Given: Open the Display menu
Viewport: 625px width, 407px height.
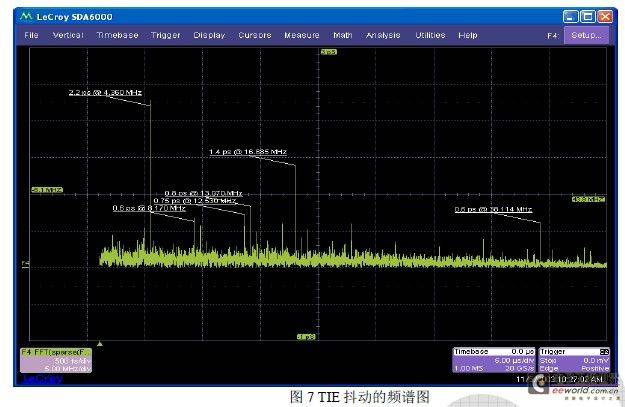Looking at the screenshot, I should click(209, 35).
